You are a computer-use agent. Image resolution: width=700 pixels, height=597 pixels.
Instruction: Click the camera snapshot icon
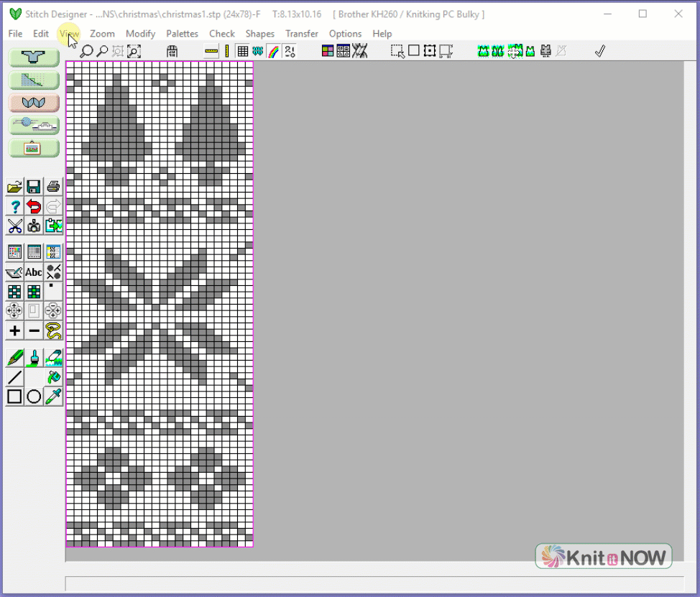point(34,226)
